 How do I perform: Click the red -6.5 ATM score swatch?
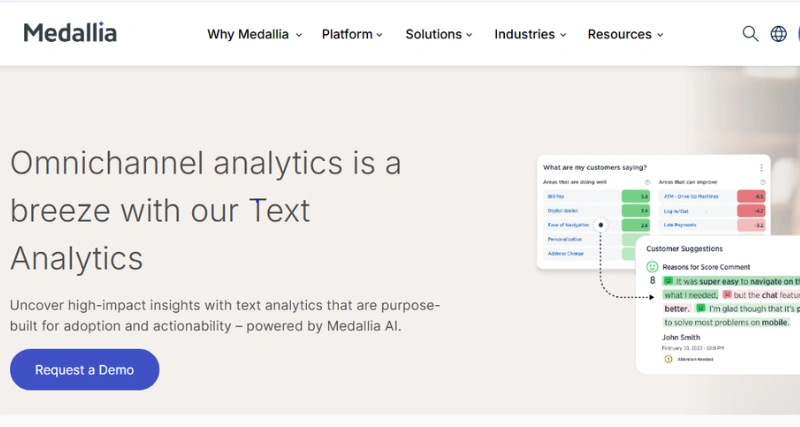click(x=751, y=196)
